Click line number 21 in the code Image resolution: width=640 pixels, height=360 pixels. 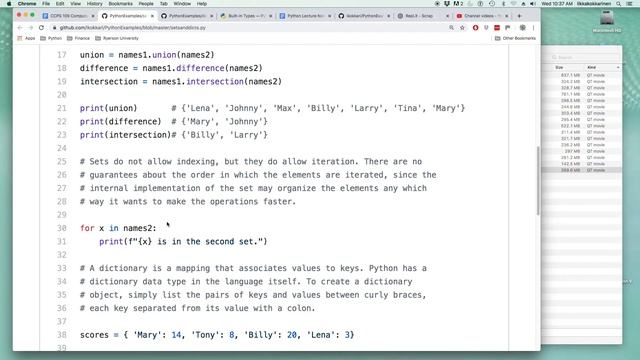click(62, 109)
